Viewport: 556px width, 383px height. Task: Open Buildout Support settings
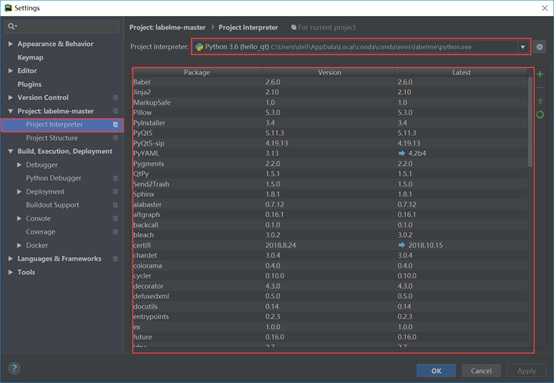pyautogui.click(x=52, y=205)
